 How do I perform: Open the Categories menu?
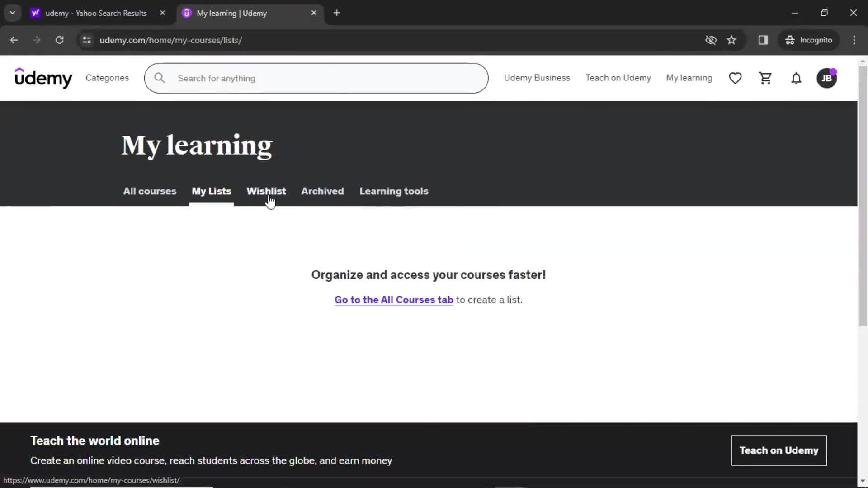click(107, 78)
